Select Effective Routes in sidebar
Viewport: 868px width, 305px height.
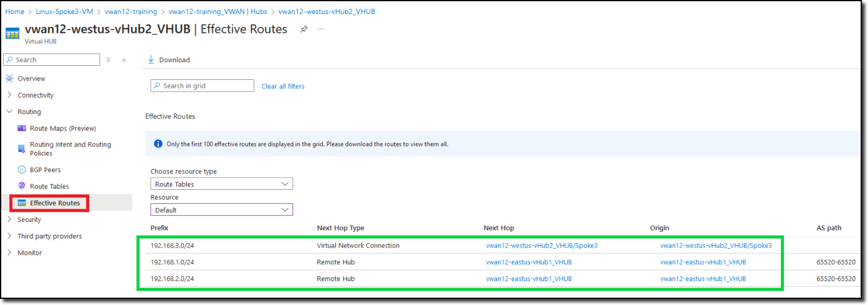(55, 203)
